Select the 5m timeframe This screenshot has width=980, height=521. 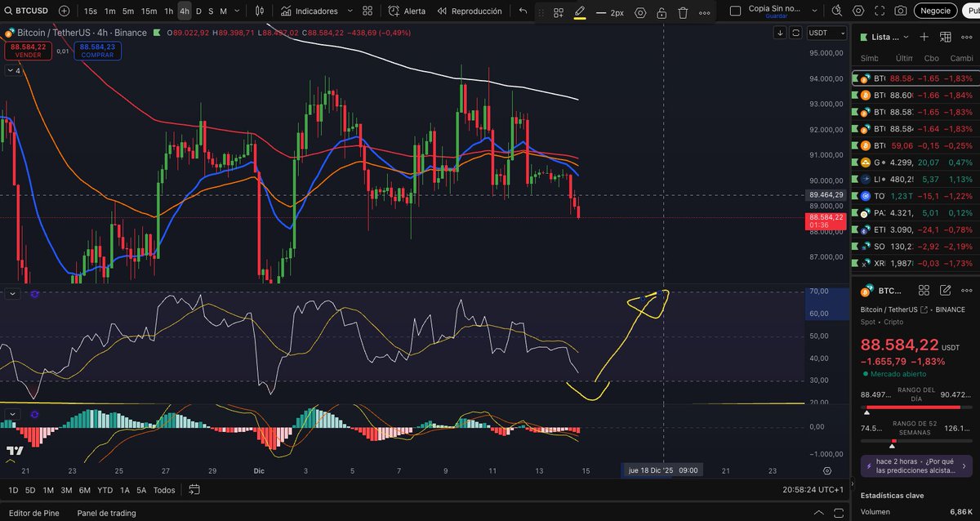[128, 11]
